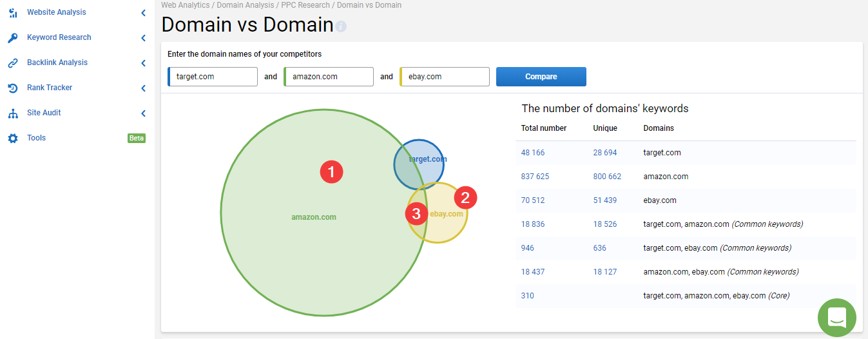Click the Web Analytics breadcrumb
868x339 pixels.
click(185, 5)
